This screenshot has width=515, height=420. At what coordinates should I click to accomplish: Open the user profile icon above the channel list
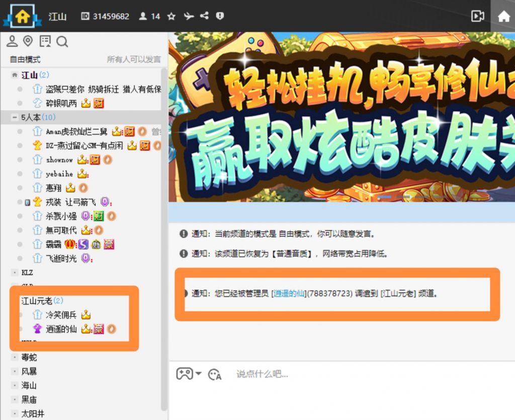pos(12,41)
